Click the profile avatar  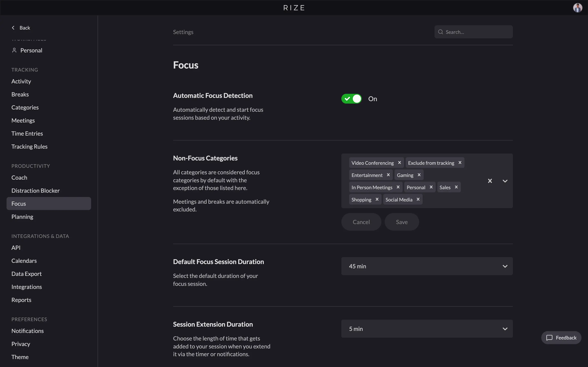tap(578, 8)
